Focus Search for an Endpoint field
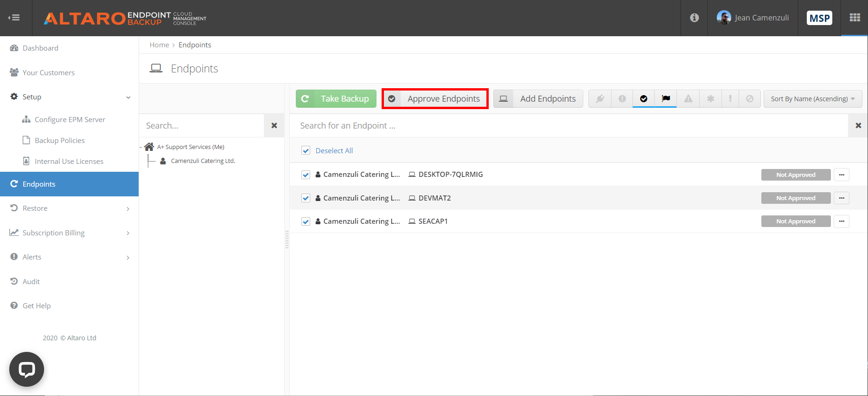The width and height of the screenshot is (868, 396). (x=569, y=125)
